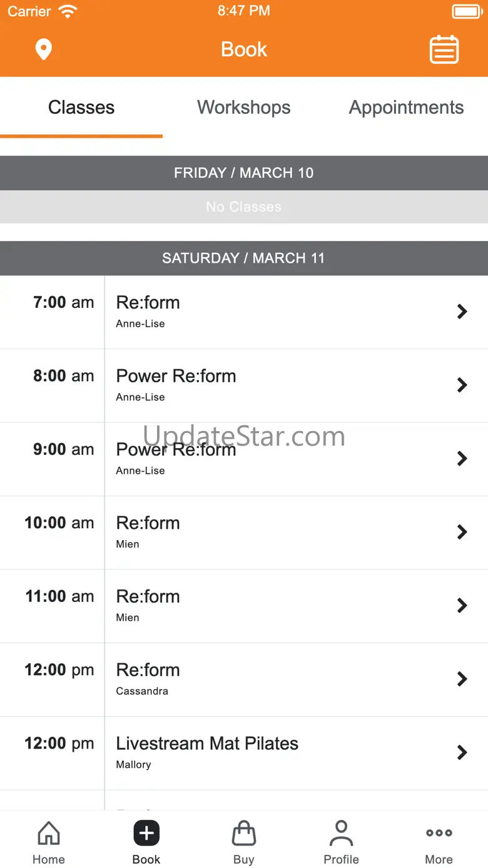Tap the Wi-Fi status icon
488x868 pixels.
67,11
